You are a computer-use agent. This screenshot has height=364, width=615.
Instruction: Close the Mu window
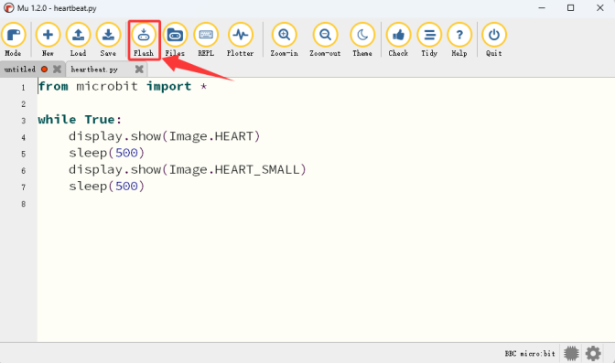click(x=600, y=8)
